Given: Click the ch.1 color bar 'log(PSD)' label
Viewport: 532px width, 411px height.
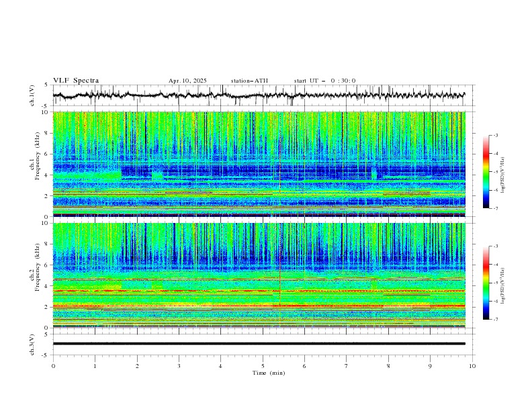Looking at the screenshot, I should pyautogui.click(x=503, y=175).
